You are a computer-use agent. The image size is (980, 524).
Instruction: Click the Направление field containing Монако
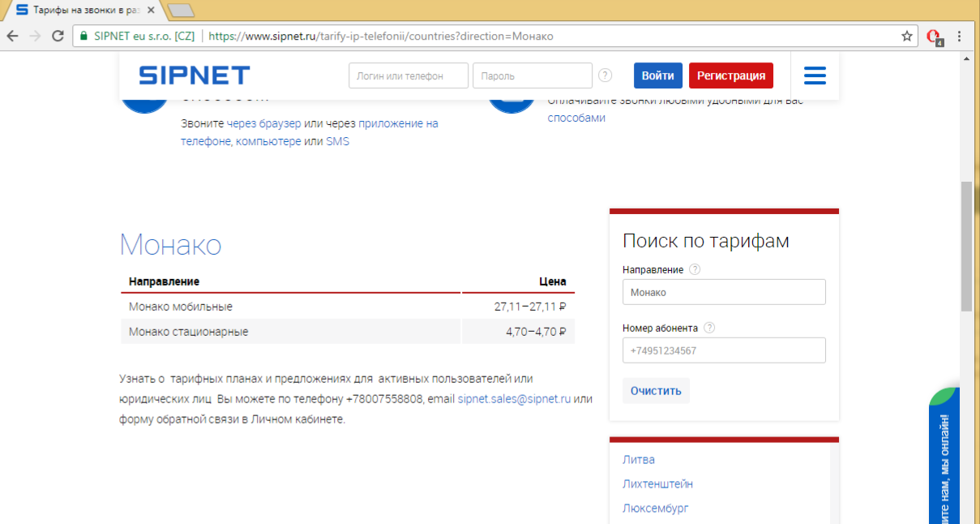click(724, 292)
